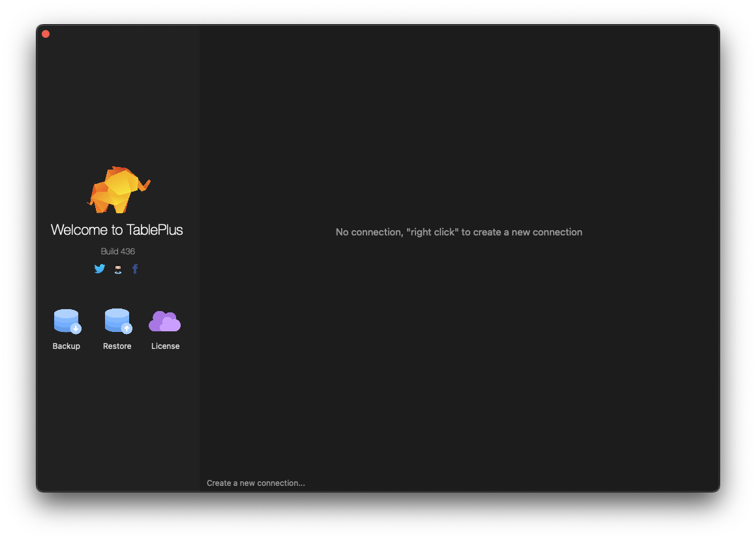
Task: Click the "License" text label
Action: 164,346
